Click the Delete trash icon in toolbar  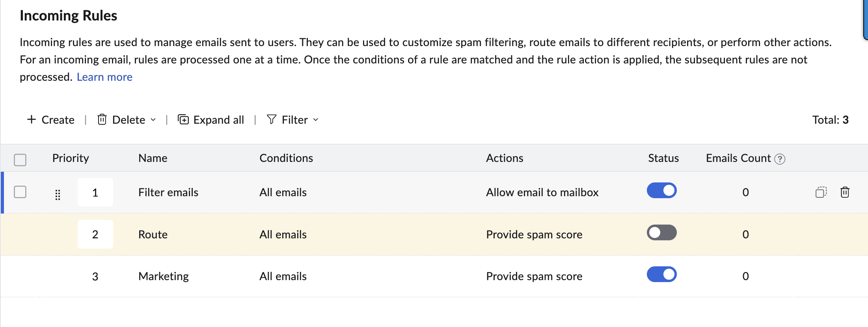[102, 119]
